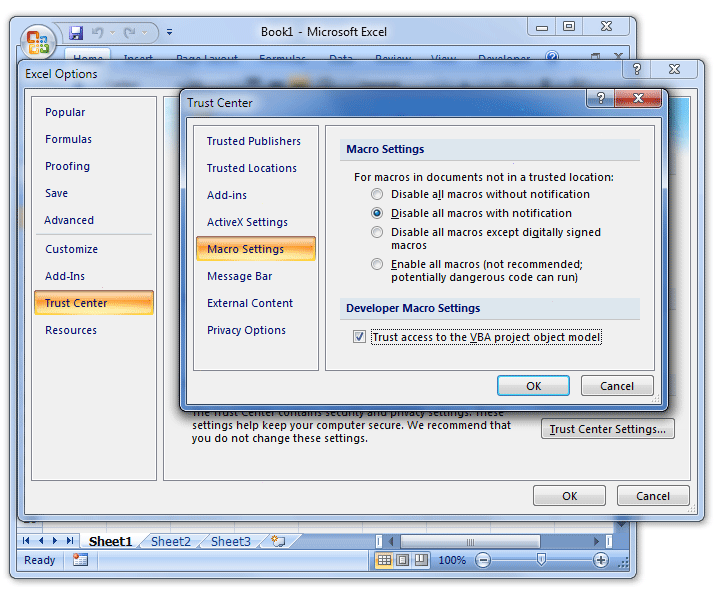Open Customize Quick Access Toolbar dropdown
This screenshot has height=597, width=716.
coord(169,33)
